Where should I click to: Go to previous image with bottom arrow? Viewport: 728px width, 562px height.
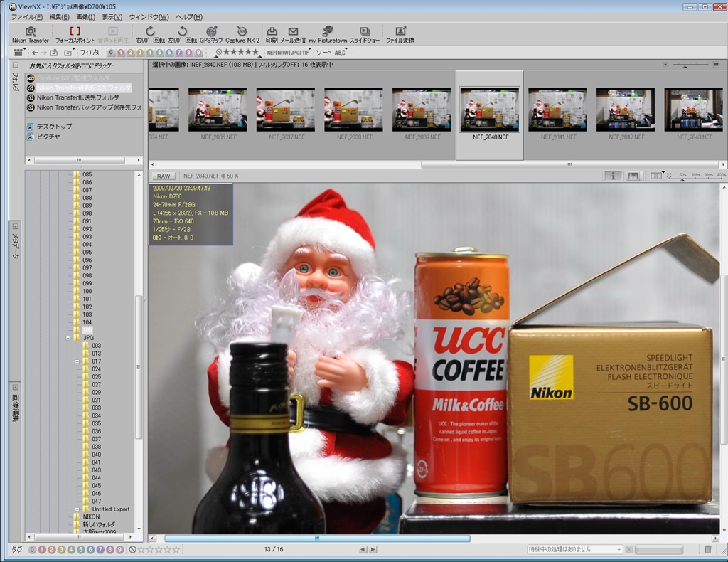pyautogui.click(x=363, y=550)
